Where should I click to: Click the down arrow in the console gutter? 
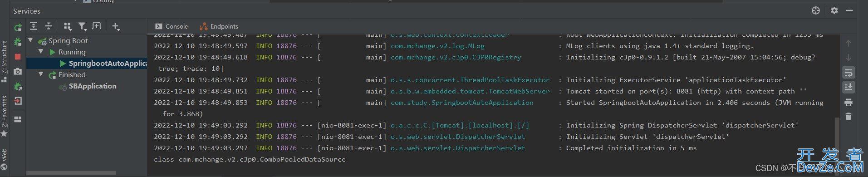coord(848,58)
